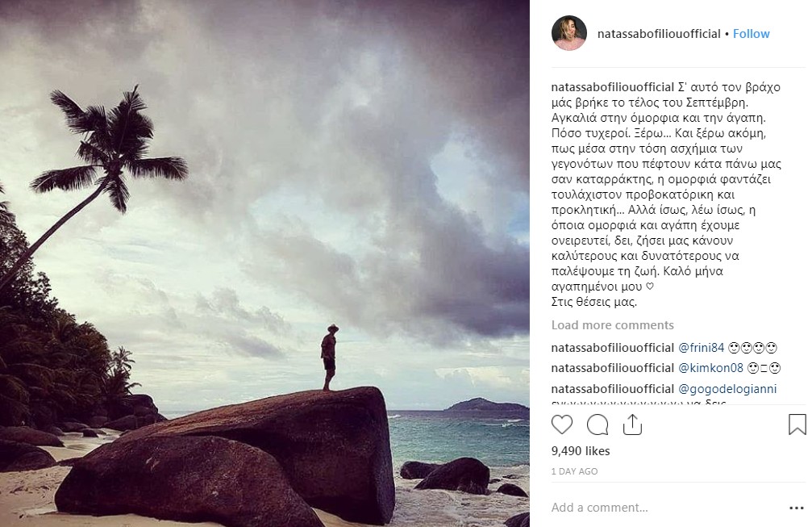The image size is (812, 527).
Task: Click the 1 DAY AGO timestamp
Action: pyautogui.click(x=575, y=471)
